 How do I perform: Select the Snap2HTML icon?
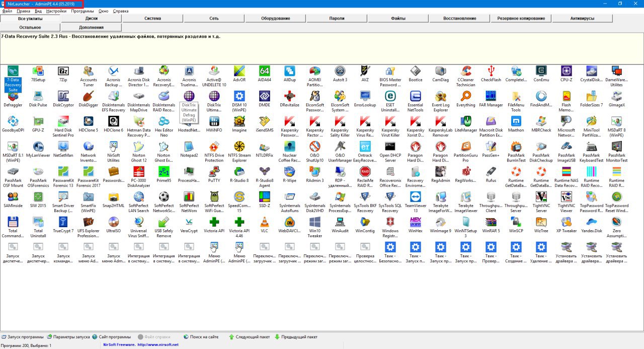click(114, 197)
